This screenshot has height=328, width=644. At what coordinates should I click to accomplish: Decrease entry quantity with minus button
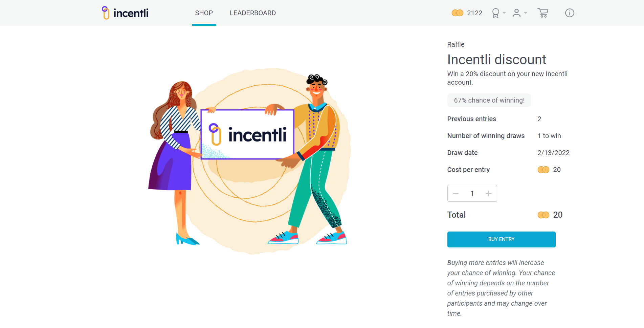(x=456, y=193)
